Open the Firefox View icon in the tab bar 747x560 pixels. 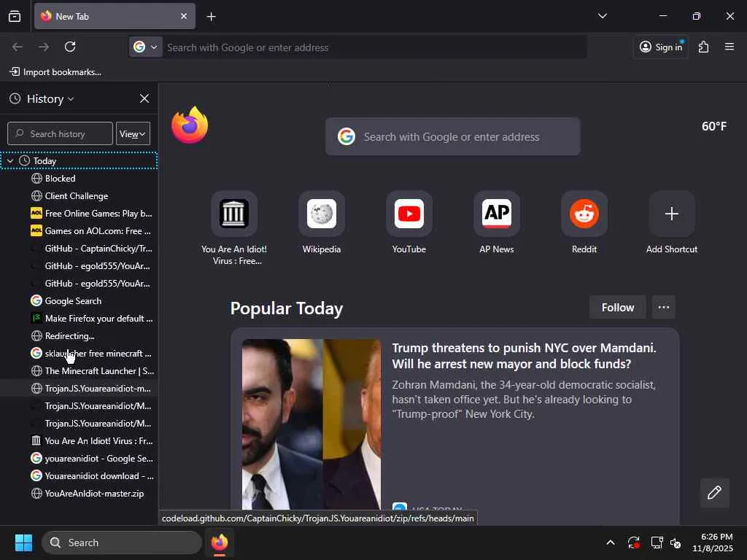(15, 16)
